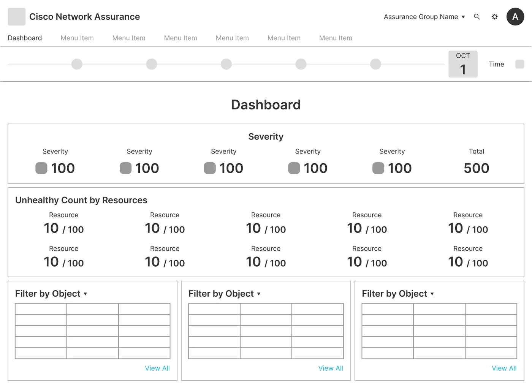Click View All in the first Filter panel
Image resolution: width=532 pixels, height=392 pixels.
coord(157,368)
